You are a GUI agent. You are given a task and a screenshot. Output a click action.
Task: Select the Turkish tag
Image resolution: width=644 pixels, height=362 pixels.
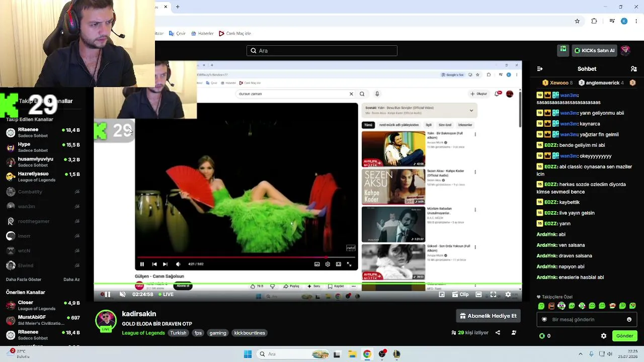coord(178,333)
